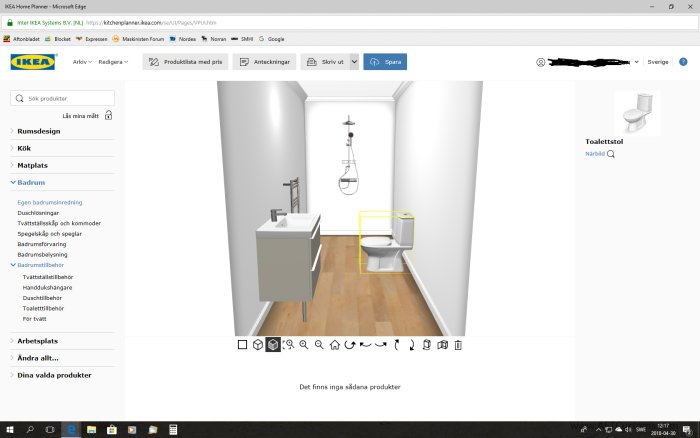Viewport: 700px width, 438px height.
Task: Open Badrumsförvaring subcategory
Action: tap(42, 244)
